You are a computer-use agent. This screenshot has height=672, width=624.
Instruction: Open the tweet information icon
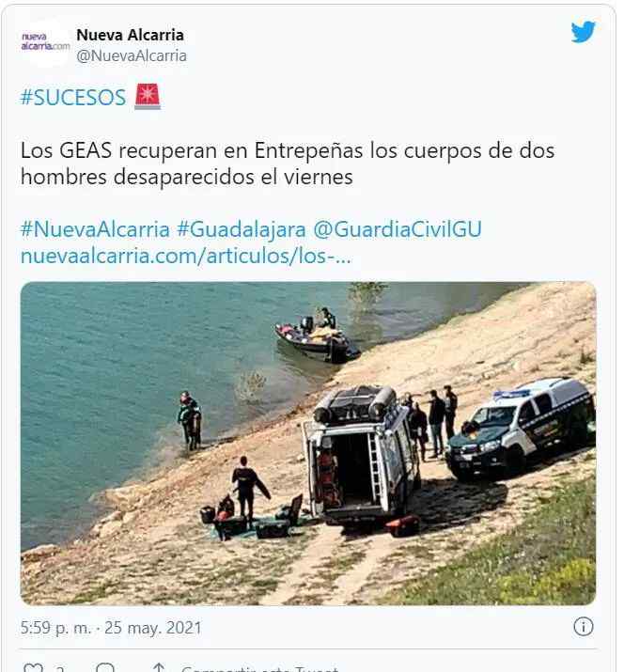[x=584, y=627]
